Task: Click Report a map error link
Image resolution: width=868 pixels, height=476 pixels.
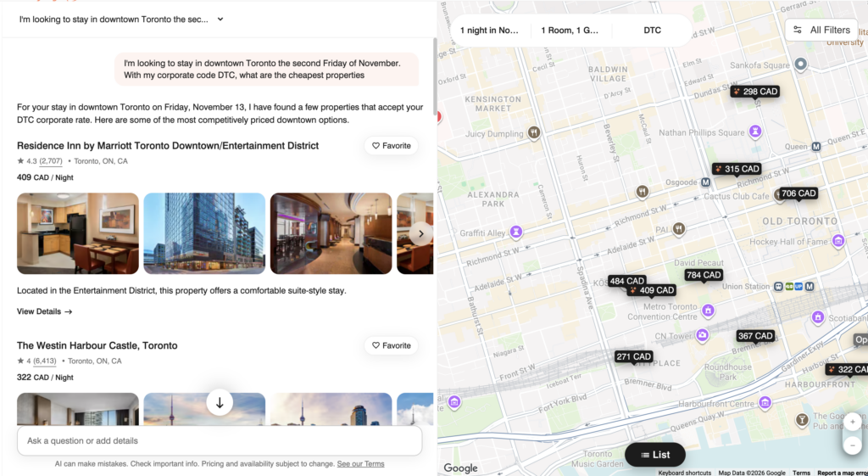Action: [x=842, y=473]
